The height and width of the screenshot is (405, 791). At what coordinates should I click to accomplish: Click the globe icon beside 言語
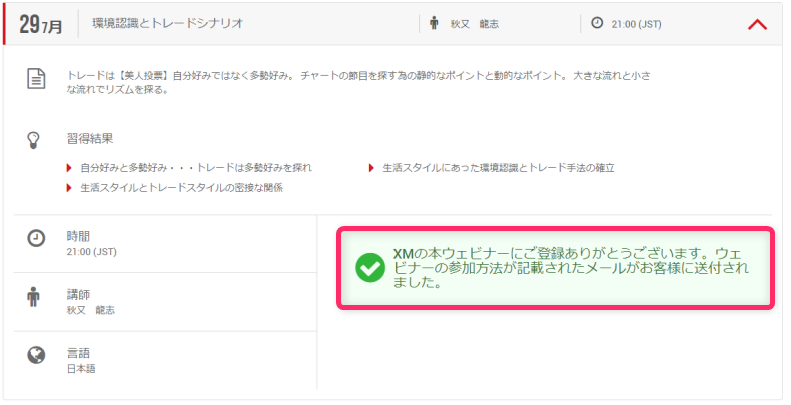36,356
